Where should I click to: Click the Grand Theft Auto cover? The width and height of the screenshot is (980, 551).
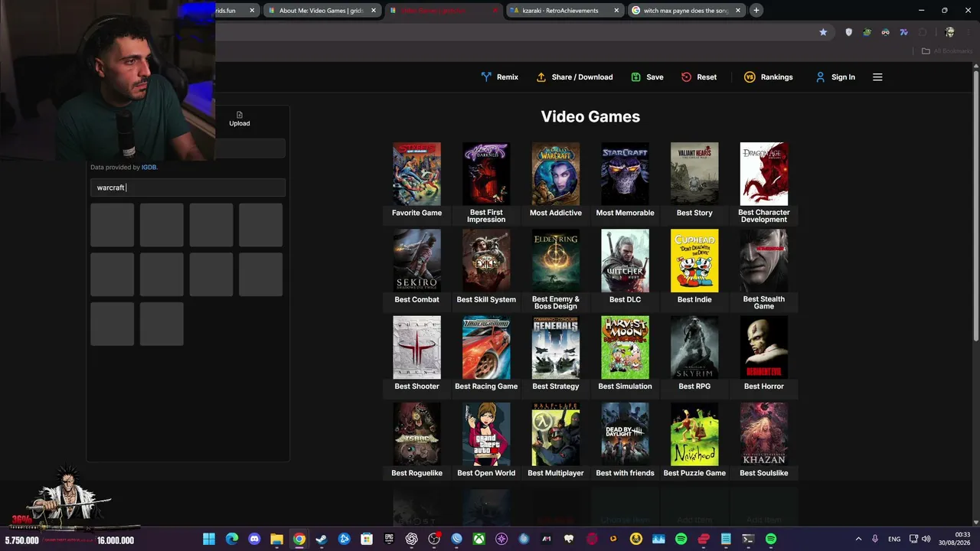click(486, 434)
